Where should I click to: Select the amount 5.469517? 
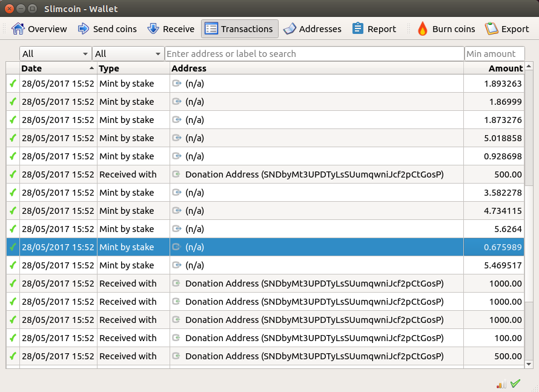[503, 265]
